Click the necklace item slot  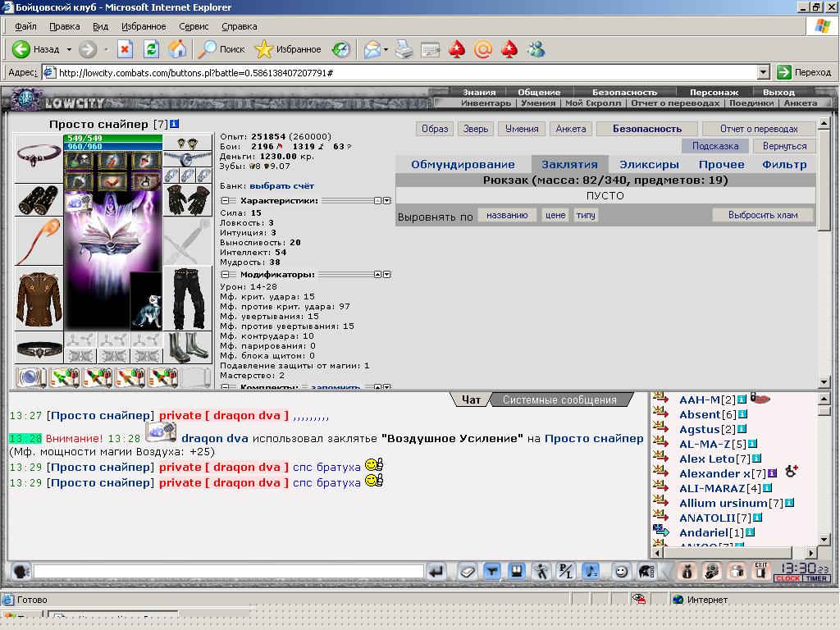(x=39, y=157)
